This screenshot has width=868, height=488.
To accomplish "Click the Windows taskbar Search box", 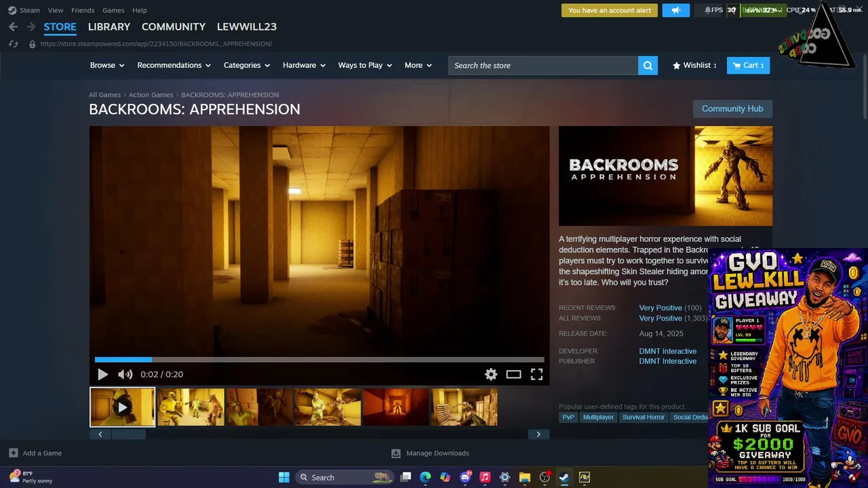I will 345,477.
